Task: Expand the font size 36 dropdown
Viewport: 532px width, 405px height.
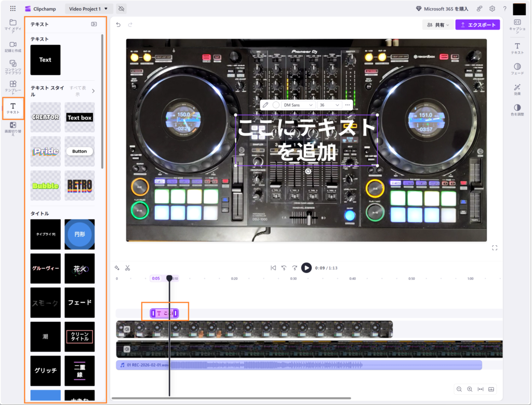Action: 329,104
